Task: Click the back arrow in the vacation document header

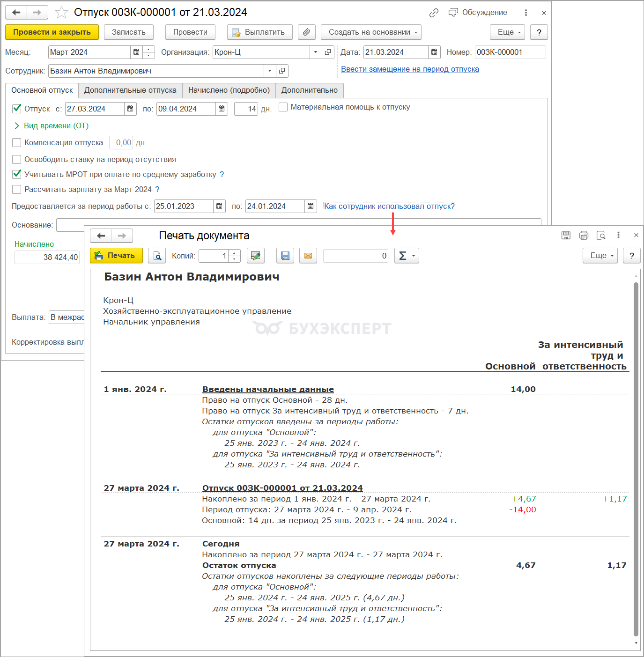Action: click(16, 13)
